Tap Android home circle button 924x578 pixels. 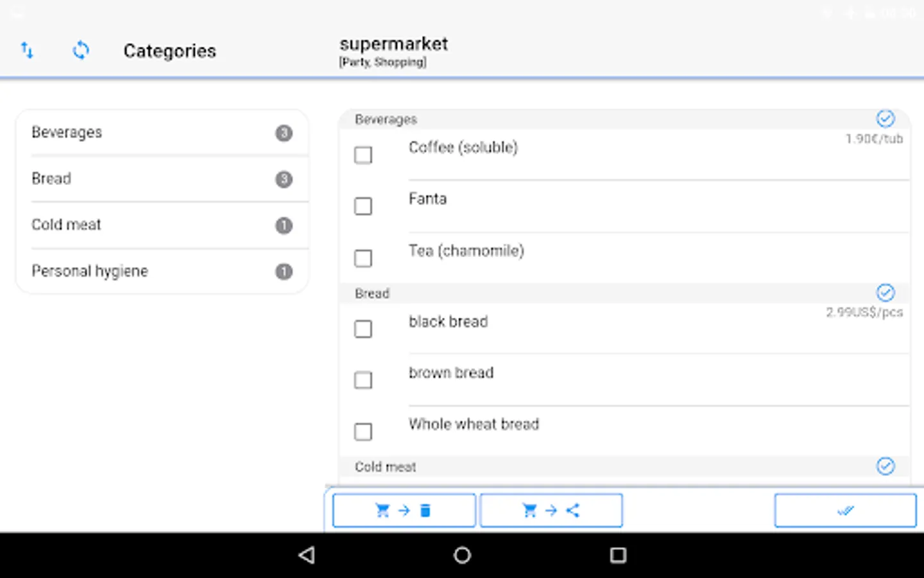(x=462, y=555)
